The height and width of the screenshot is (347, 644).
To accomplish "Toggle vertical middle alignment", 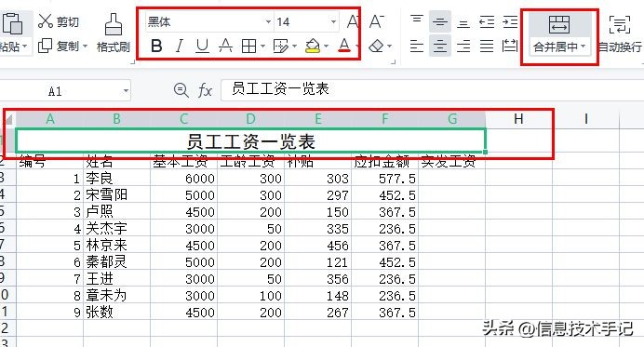I will coord(440,21).
